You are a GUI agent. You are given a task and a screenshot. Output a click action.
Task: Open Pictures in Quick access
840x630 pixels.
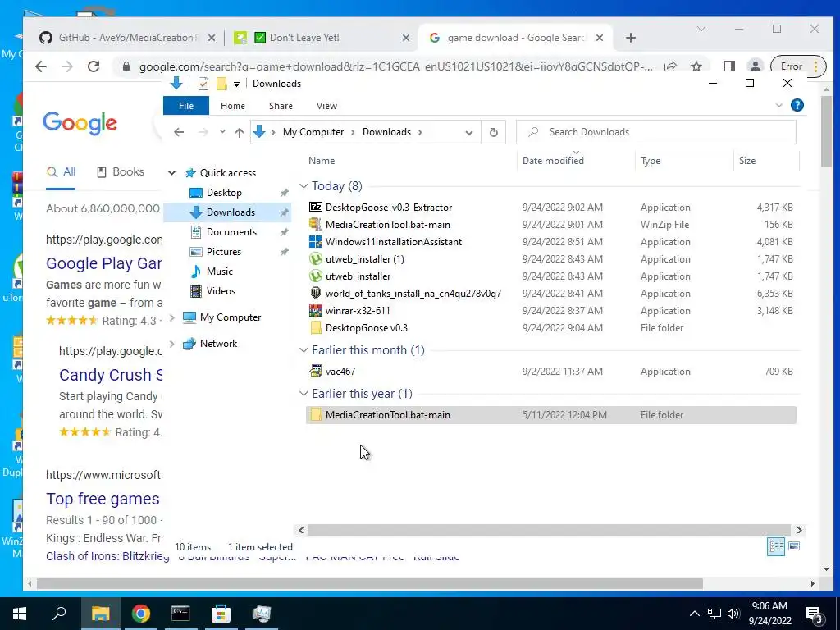click(x=223, y=252)
